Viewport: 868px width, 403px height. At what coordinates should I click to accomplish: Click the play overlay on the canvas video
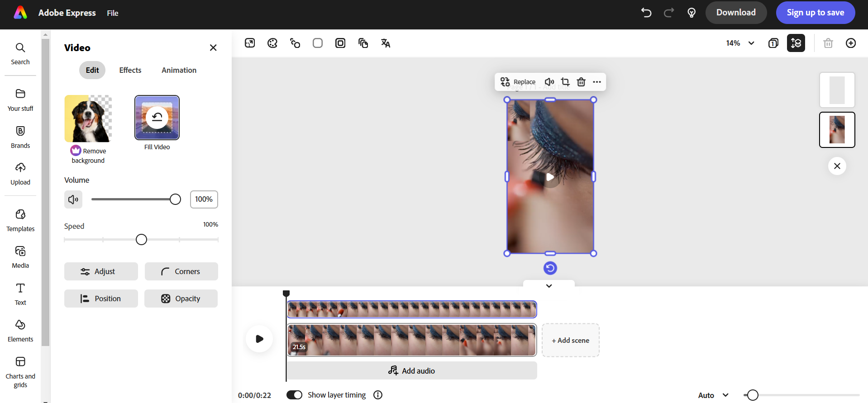(x=550, y=177)
